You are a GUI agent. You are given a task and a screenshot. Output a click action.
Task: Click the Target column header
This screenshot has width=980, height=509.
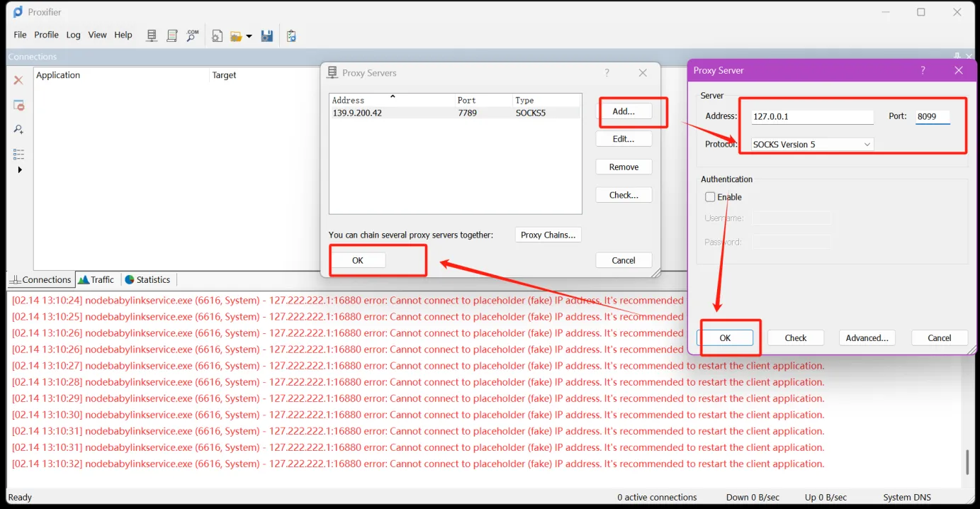click(264, 75)
